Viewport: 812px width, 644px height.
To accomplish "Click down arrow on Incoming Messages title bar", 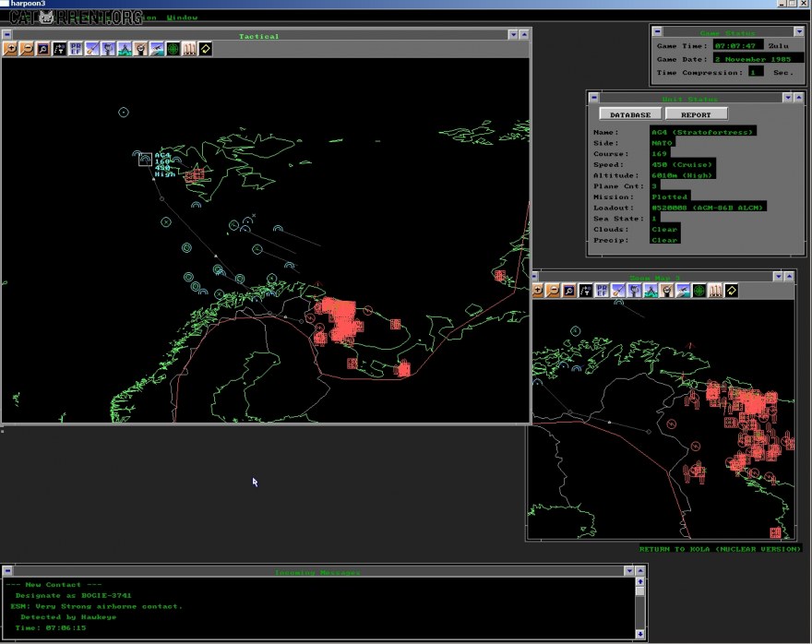I will coord(629,570).
